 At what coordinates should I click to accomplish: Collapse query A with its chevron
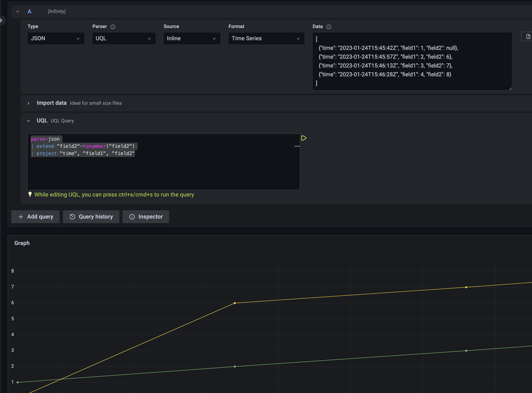(17, 11)
